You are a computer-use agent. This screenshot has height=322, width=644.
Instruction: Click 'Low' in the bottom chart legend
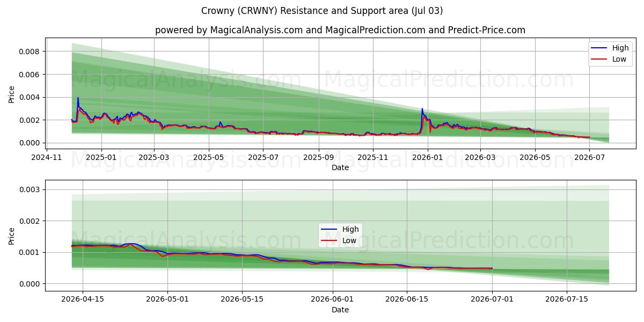click(x=349, y=240)
